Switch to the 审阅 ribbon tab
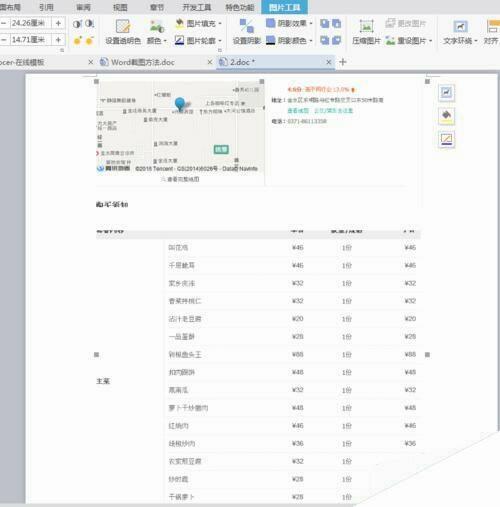500x507 pixels. (x=83, y=7)
